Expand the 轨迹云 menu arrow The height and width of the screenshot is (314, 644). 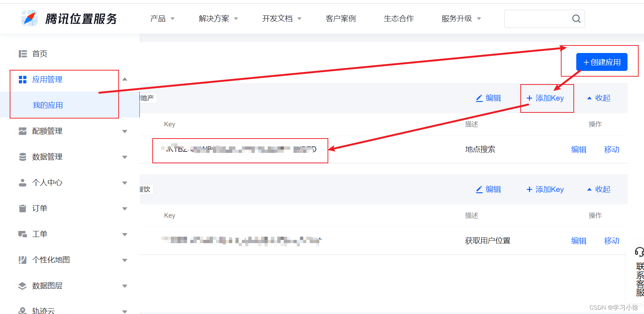tap(125, 311)
